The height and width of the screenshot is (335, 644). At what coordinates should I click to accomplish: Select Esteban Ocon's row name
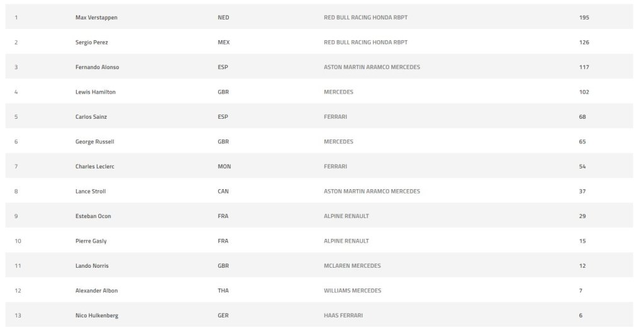[93, 216]
